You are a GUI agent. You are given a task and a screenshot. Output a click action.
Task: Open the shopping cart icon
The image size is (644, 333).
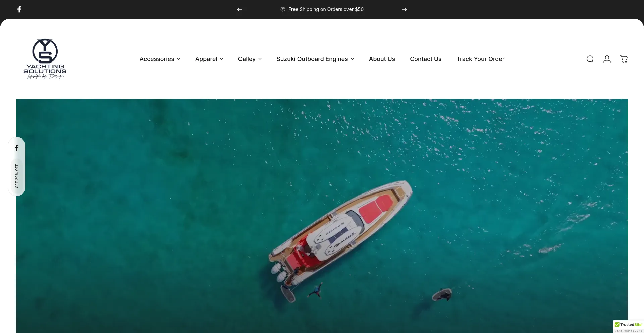(x=624, y=59)
